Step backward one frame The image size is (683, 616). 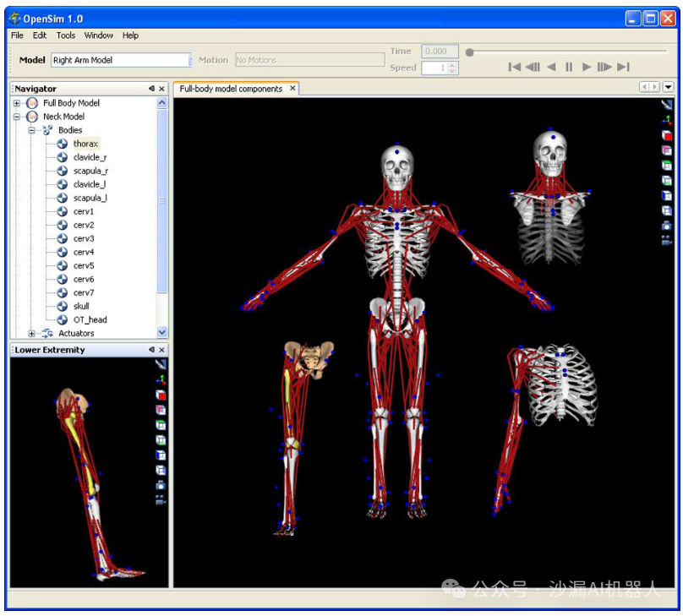click(533, 67)
